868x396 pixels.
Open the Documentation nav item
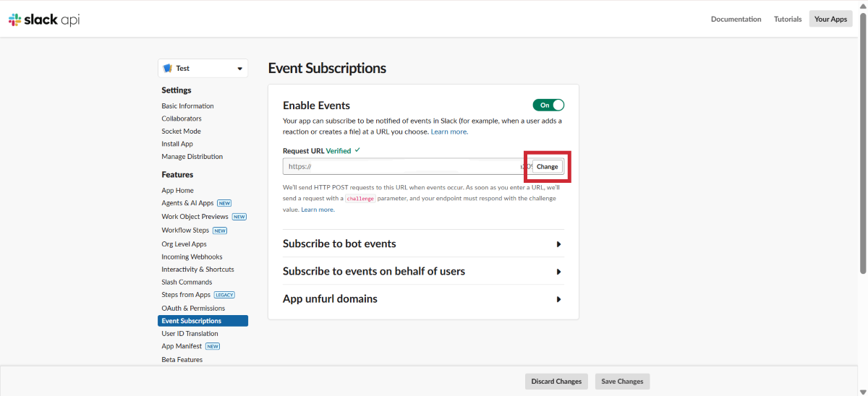[736, 20]
